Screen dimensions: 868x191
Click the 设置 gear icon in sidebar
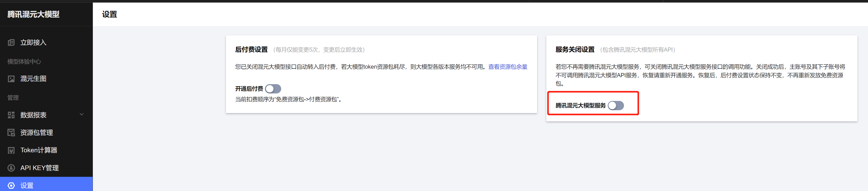pos(11,186)
